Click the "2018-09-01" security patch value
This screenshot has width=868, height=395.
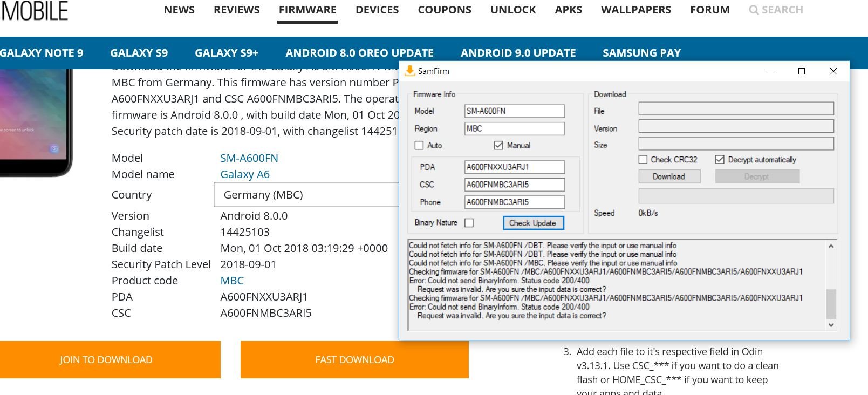tap(248, 264)
